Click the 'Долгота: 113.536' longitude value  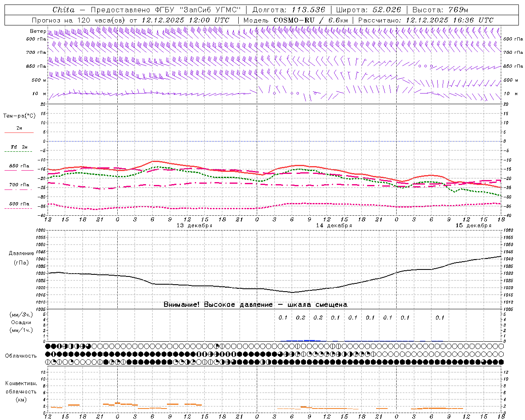pos(289,10)
